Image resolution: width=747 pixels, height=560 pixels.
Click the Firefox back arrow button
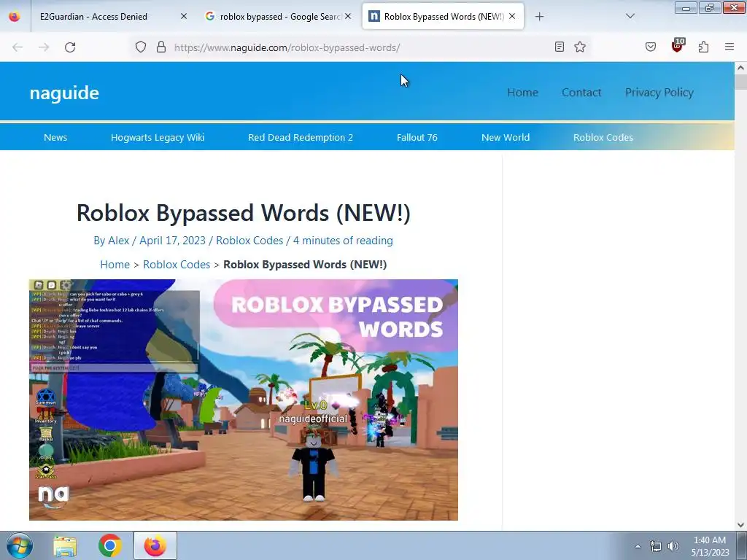[x=18, y=47]
